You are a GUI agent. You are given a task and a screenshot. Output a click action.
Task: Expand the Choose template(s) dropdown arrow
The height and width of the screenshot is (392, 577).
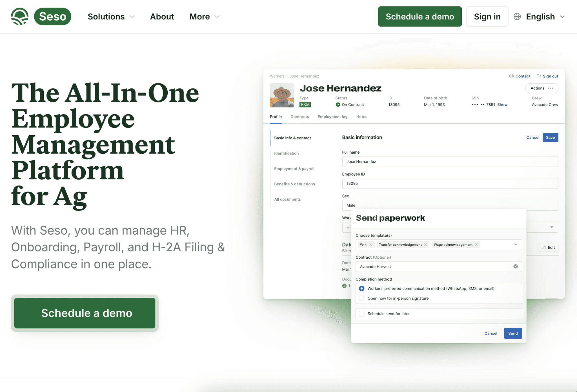point(515,245)
